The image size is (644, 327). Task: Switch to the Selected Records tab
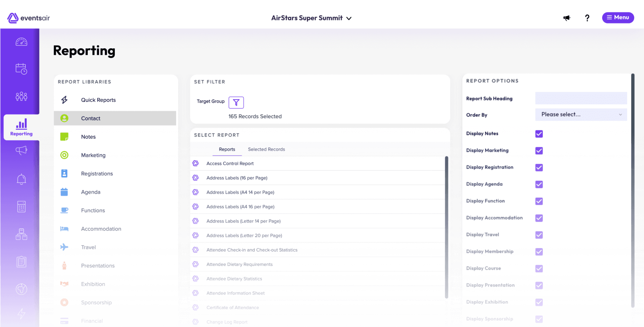pos(266,149)
